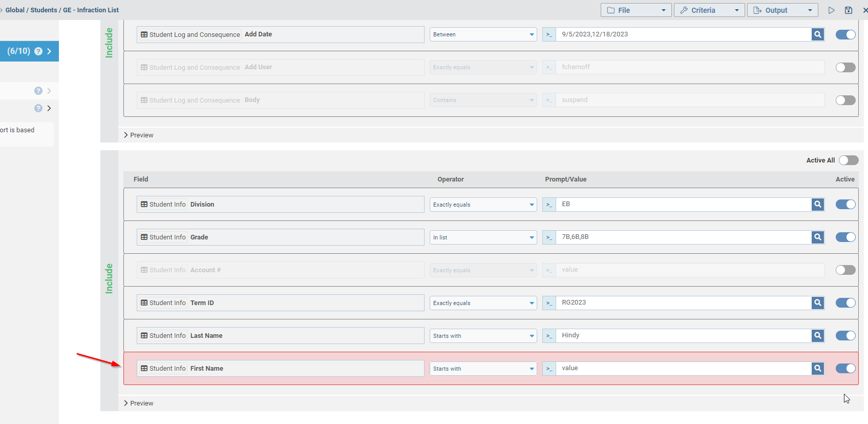868x424 pixels.
Task: Enable the Body criterion toggle
Action: point(845,100)
